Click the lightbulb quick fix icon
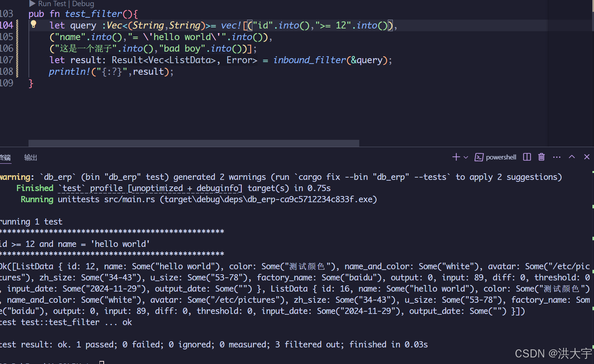This screenshot has height=364, width=594. 34,25
